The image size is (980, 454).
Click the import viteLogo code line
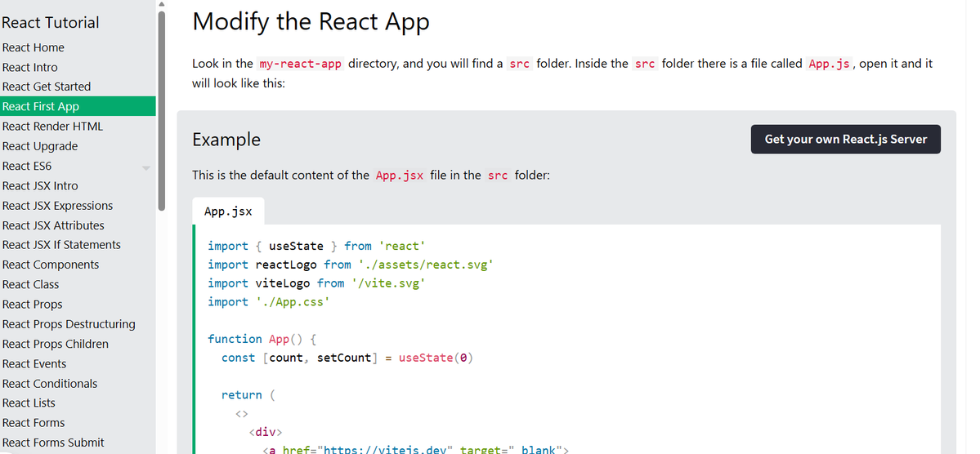[316, 283]
